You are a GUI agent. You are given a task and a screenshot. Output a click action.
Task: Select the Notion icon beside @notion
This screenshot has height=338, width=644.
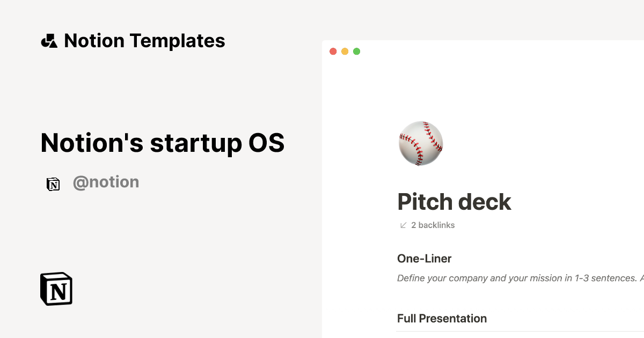point(53,183)
